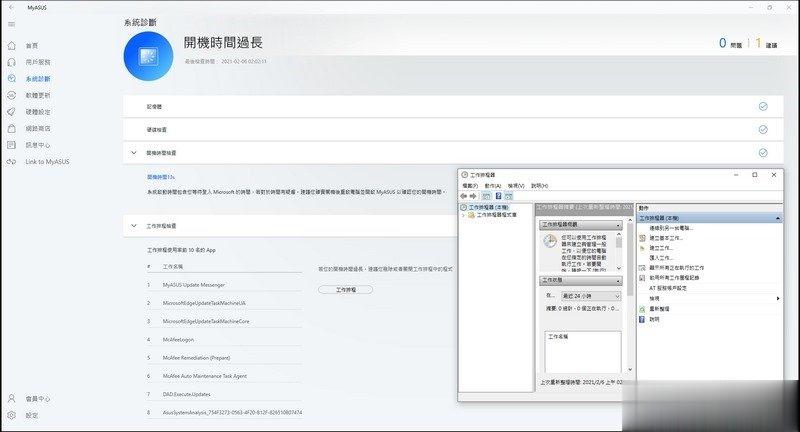Select 工作排程器程式庫 in the tree
The height and width of the screenshot is (432, 800).
pyautogui.click(x=496, y=215)
